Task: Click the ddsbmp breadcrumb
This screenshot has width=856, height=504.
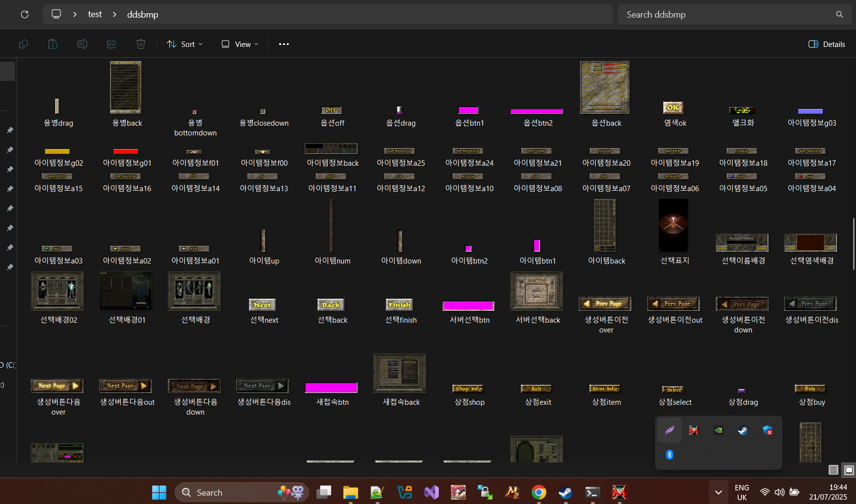Action: pyautogui.click(x=143, y=14)
